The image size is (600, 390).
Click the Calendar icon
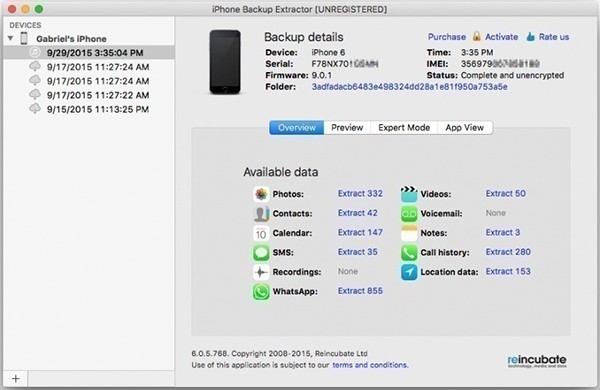point(261,233)
